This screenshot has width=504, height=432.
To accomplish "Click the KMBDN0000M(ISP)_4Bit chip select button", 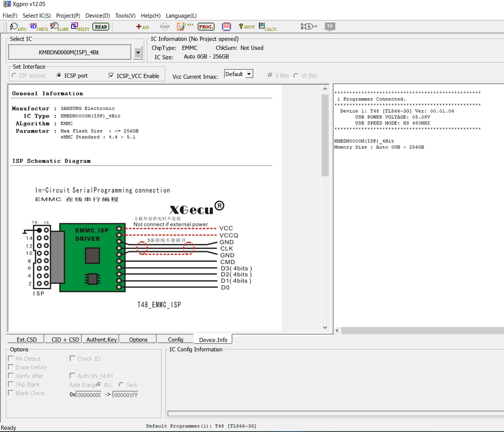I will (70, 52).
